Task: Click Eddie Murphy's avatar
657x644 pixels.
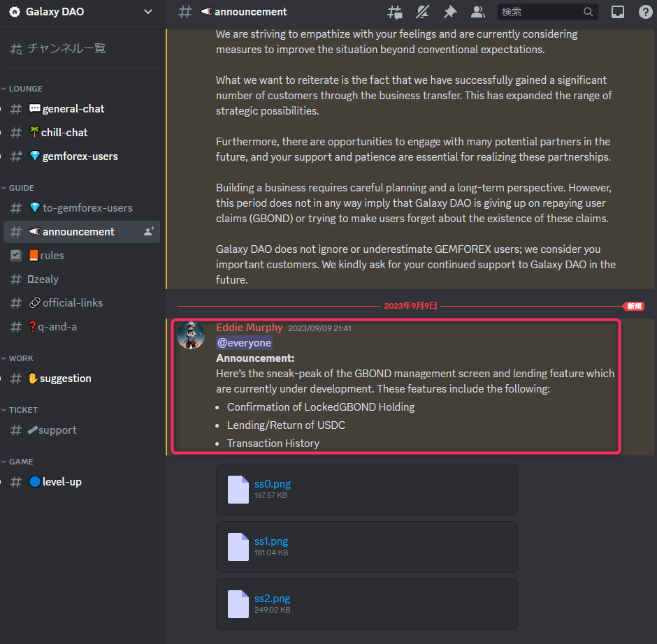Action: 191,335
